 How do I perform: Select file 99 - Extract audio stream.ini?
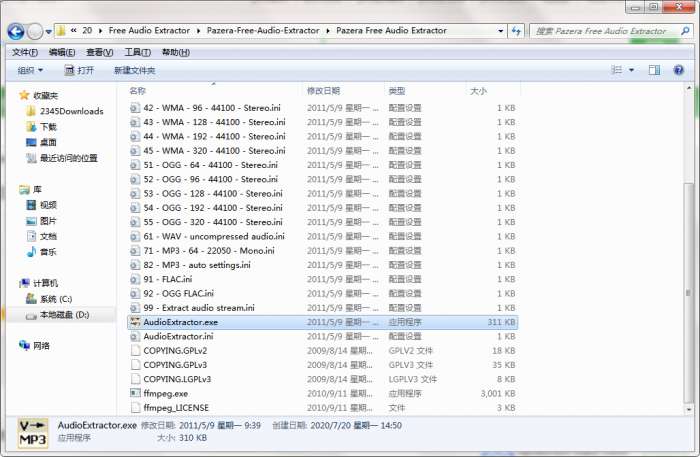point(199,307)
